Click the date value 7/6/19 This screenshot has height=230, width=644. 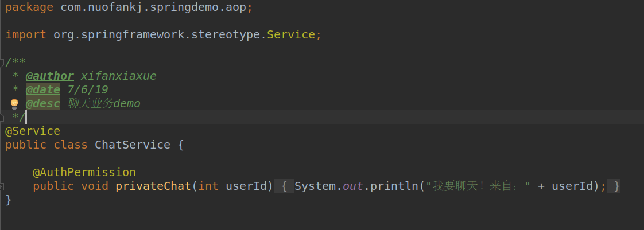point(87,89)
